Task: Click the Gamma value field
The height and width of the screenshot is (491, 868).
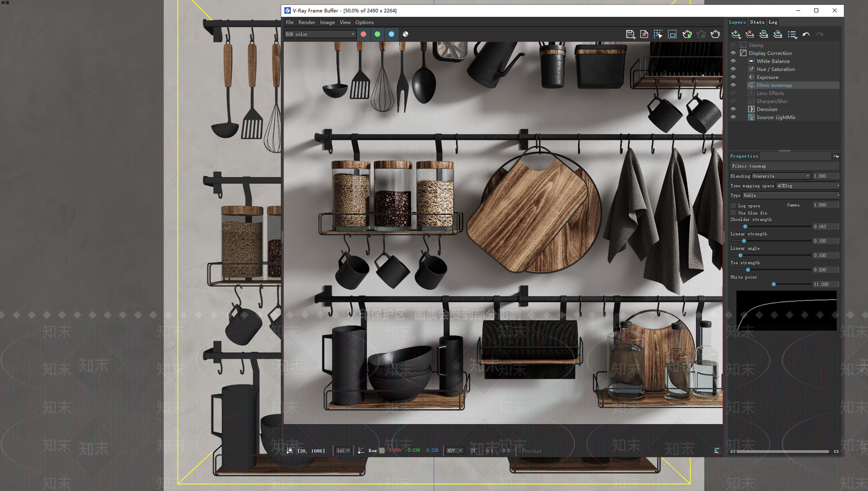Action: coord(825,205)
